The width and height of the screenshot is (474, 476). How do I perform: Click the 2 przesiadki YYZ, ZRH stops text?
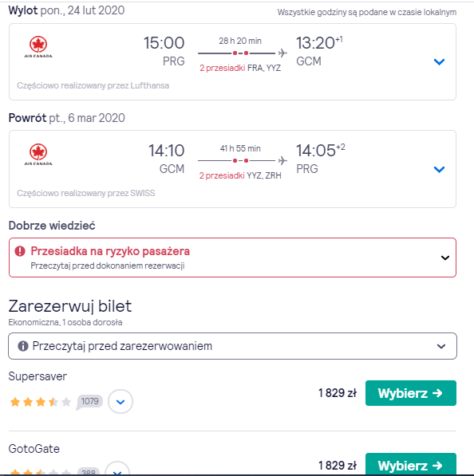(240, 175)
